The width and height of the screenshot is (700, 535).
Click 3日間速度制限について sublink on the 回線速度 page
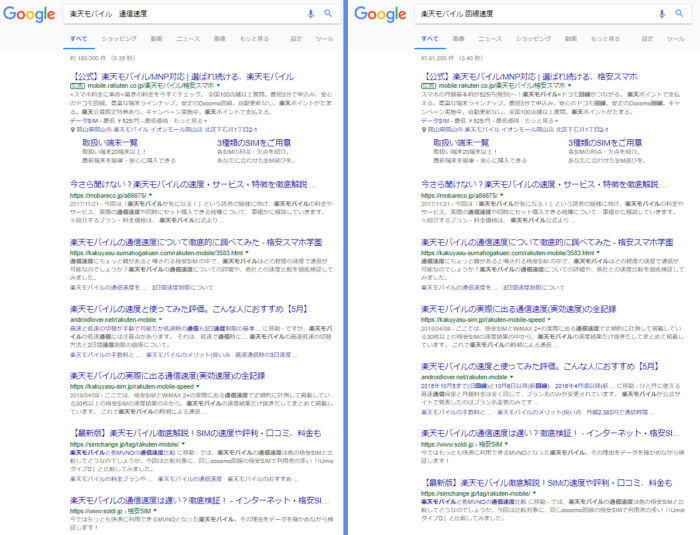[x=533, y=288]
